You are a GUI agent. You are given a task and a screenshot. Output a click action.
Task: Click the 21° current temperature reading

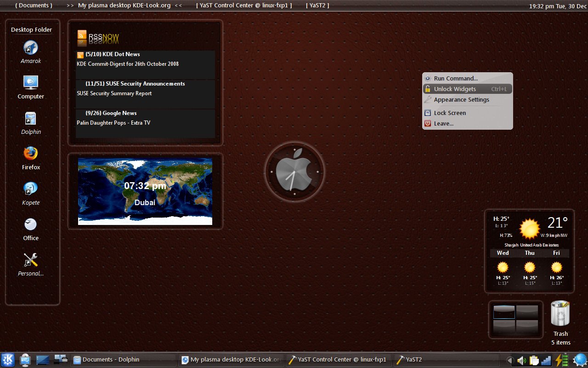point(558,223)
